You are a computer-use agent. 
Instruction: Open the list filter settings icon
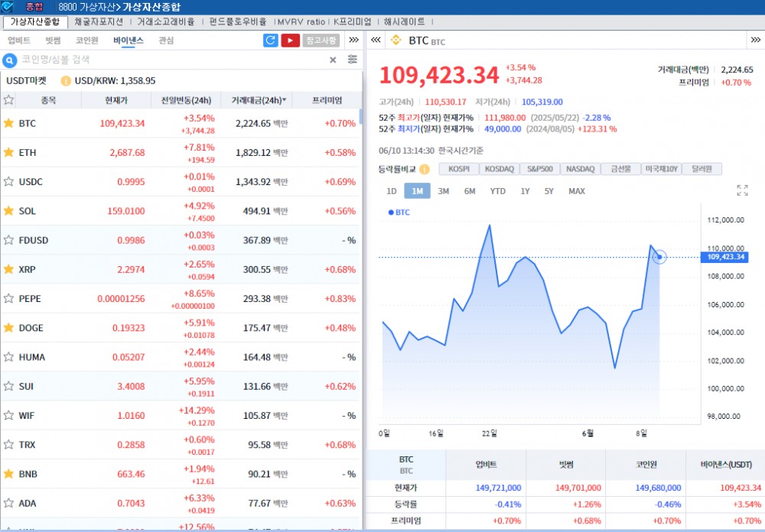click(352, 60)
